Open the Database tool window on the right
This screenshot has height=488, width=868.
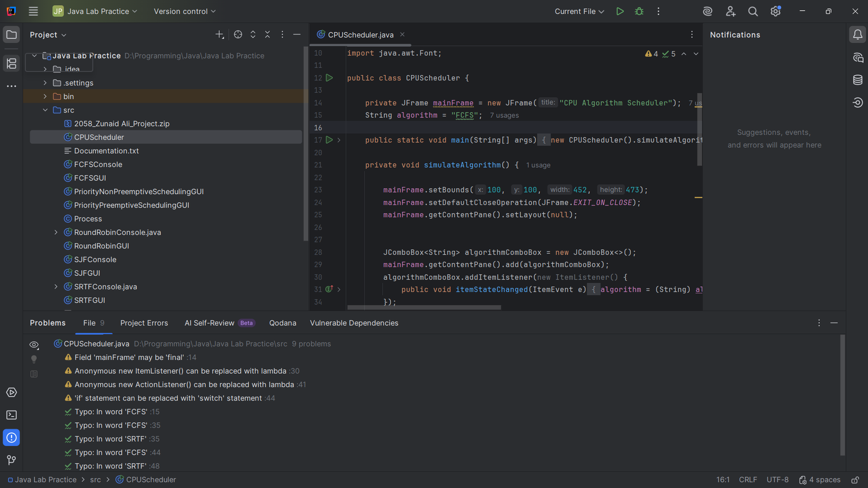pos(857,80)
